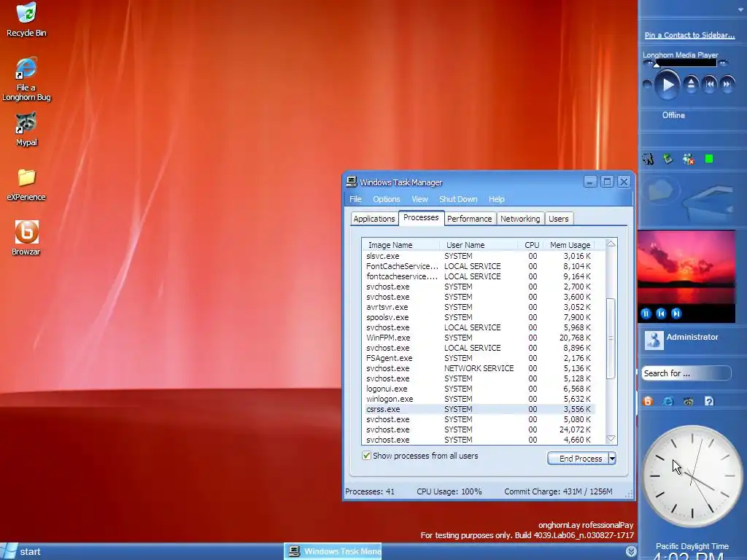The image size is (747, 560).
Task: Select the WinFPM.exe process row
Action: 479,338
